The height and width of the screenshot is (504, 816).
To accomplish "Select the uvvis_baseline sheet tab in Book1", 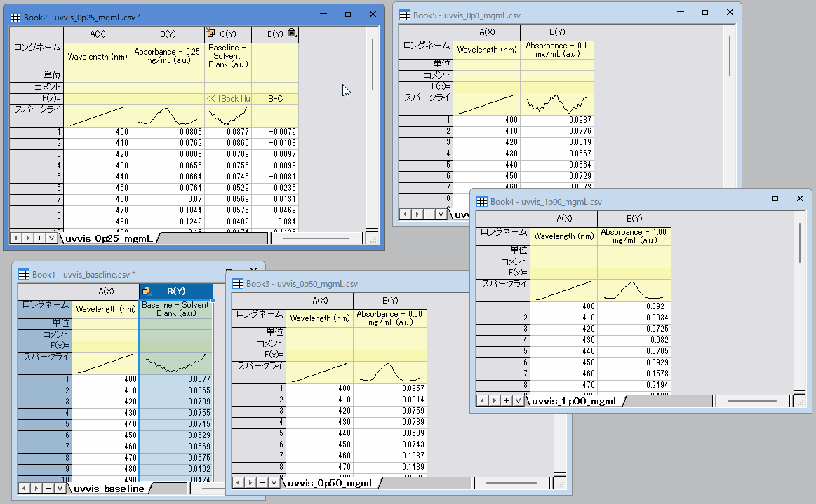I will pos(109,489).
